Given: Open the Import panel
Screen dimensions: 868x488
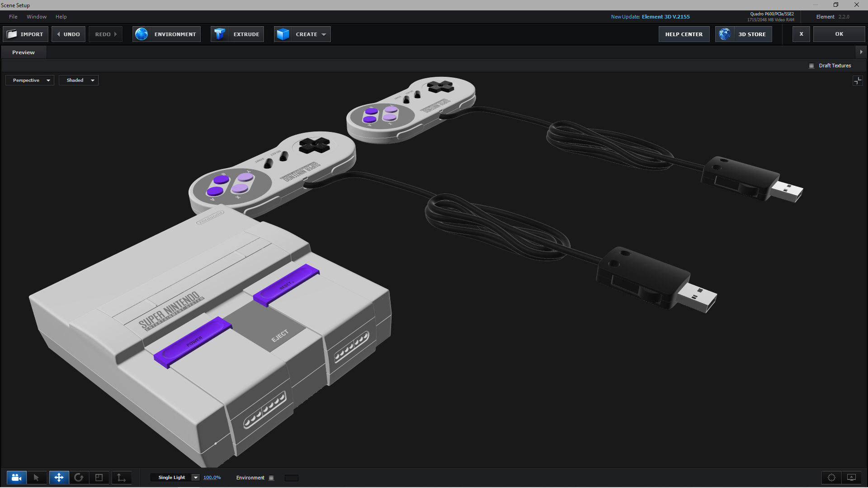Looking at the screenshot, I should pyautogui.click(x=25, y=34).
